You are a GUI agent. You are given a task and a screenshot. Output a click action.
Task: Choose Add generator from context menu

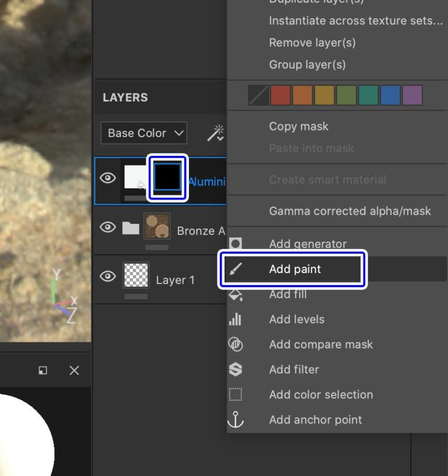pyautogui.click(x=337, y=244)
